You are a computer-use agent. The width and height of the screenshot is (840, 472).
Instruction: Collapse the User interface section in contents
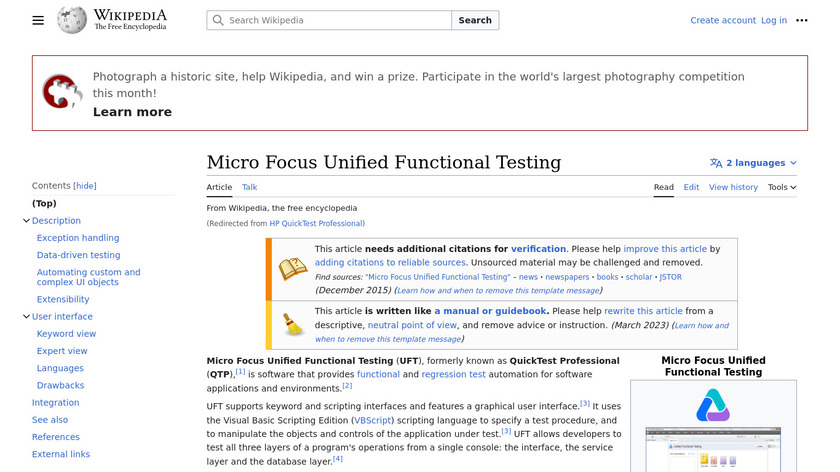[26, 317]
